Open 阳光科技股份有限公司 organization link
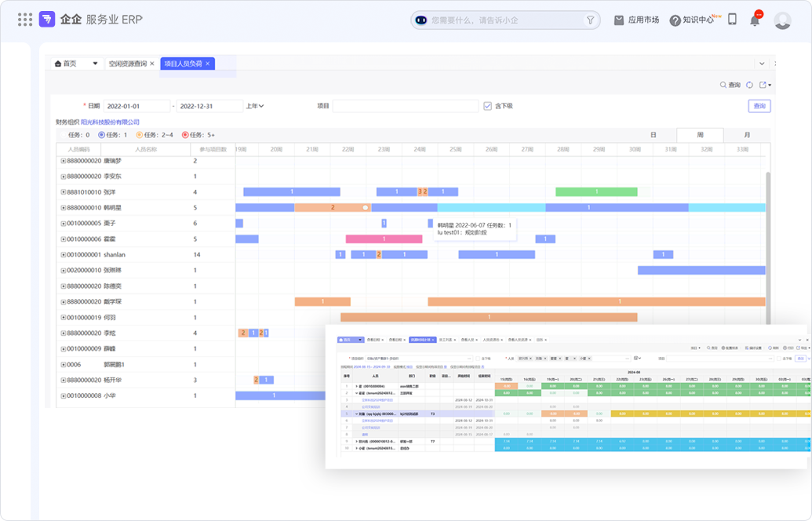 coord(110,122)
